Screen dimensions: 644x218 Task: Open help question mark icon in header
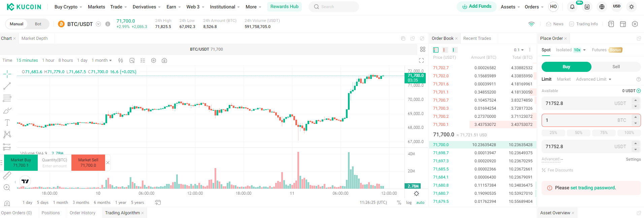point(611,24)
